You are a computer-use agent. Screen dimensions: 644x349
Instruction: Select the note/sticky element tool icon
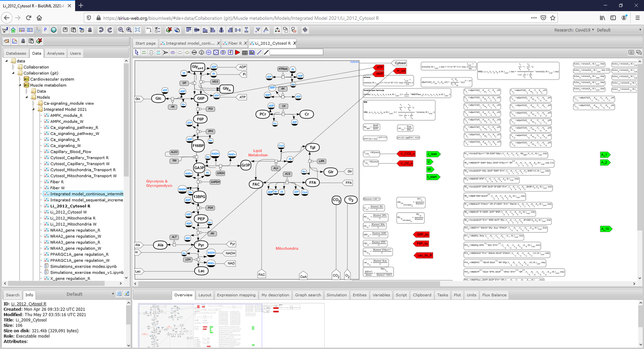pyautogui.click(x=252, y=52)
